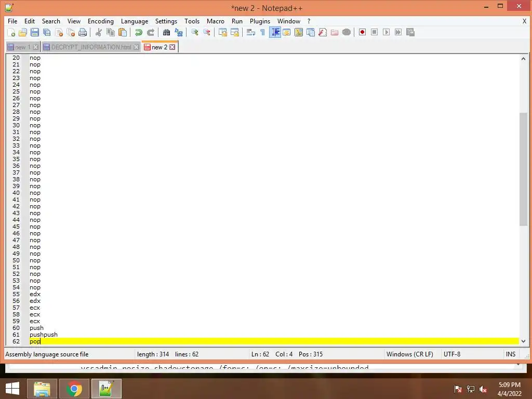Screen dimensions: 532x399
Task: Click Run macro multiple times icon
Action: [x=398, y=32]
